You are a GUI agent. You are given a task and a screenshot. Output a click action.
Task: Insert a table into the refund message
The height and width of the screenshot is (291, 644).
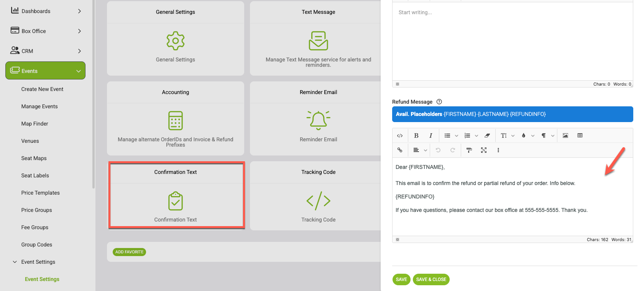coord(580,136)
